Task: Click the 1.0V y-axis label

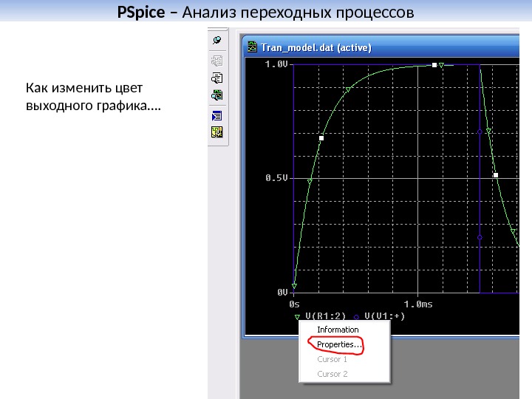Action: pyautogui.click(x=276, y=64)
